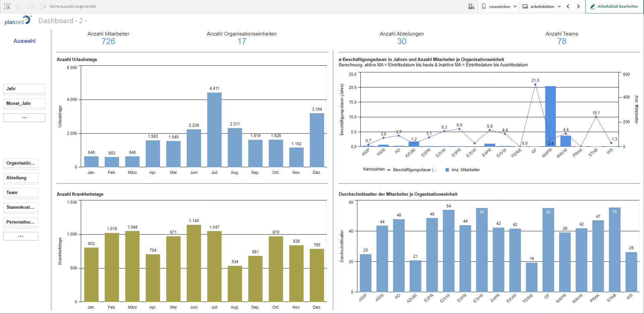Open the Jahr filter pane
Viewport: 644px width, 314px height.
24,89
